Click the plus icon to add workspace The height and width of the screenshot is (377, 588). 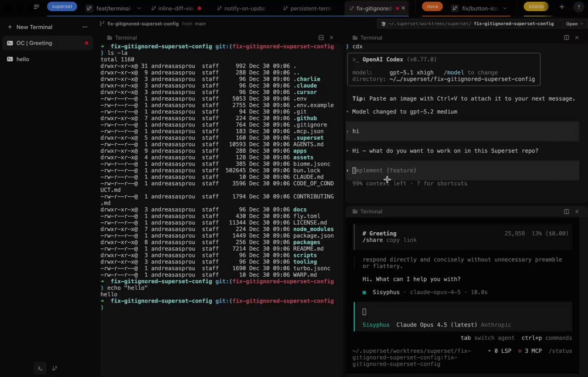point(562,7)
